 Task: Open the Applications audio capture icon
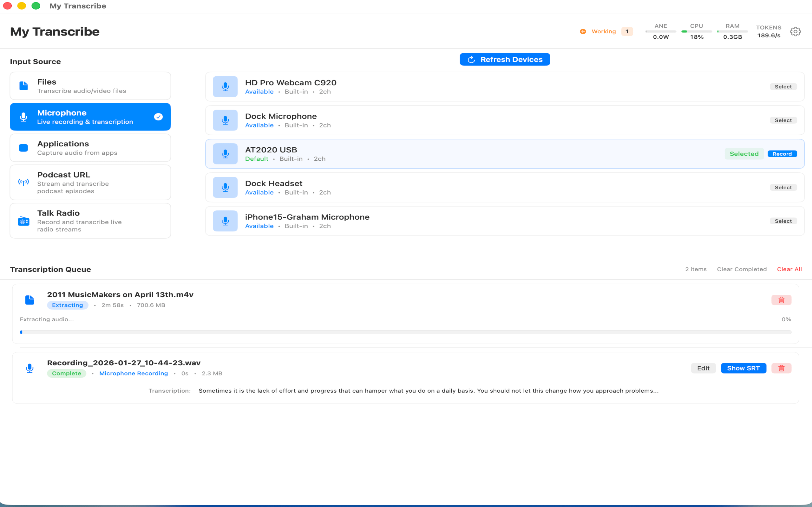click(23, 148)
